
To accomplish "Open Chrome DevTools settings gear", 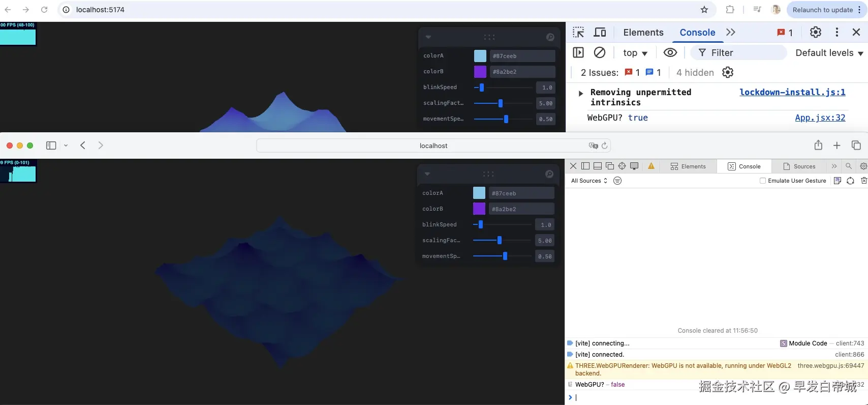I will (x=816, y=32).
